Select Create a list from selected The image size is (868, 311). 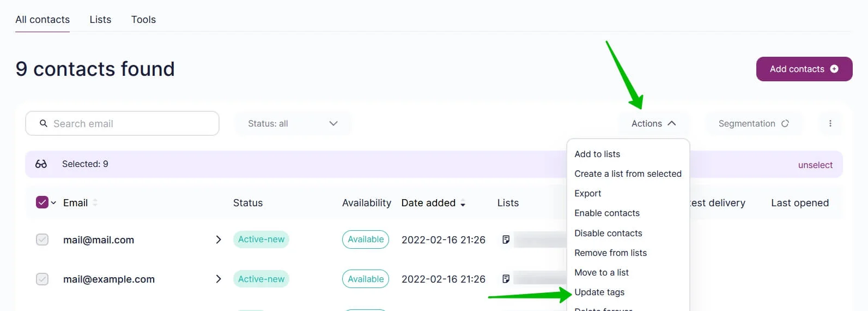click(x=628, y=174)
